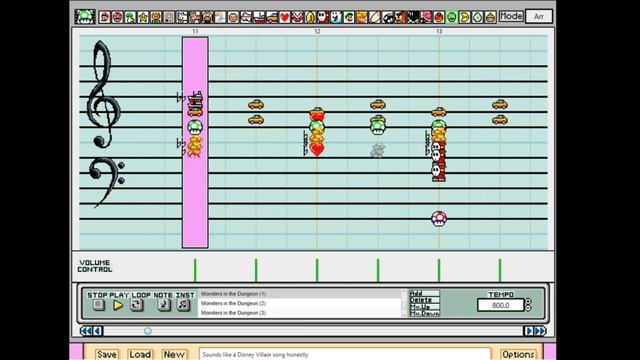Toggle the LOOP button
The height and width of the screenshot is (360, 640).
(137, 305)
